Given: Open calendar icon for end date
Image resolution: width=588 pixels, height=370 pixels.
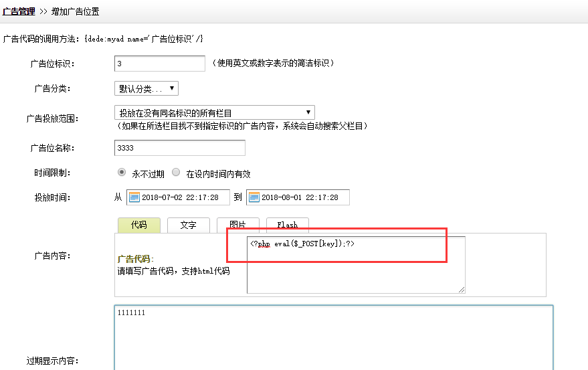Looking at the screenshot, I should (x=254, y=197).
